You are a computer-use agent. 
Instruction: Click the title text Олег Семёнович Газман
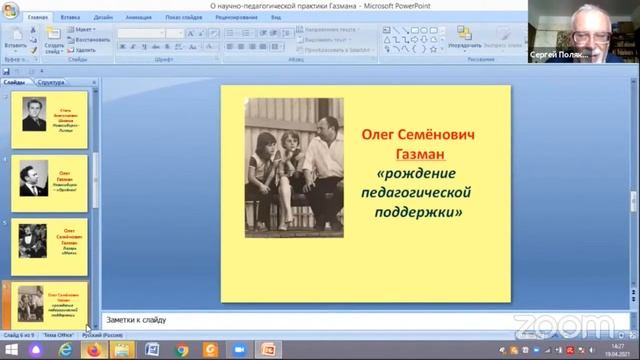[x=418, y=144]
